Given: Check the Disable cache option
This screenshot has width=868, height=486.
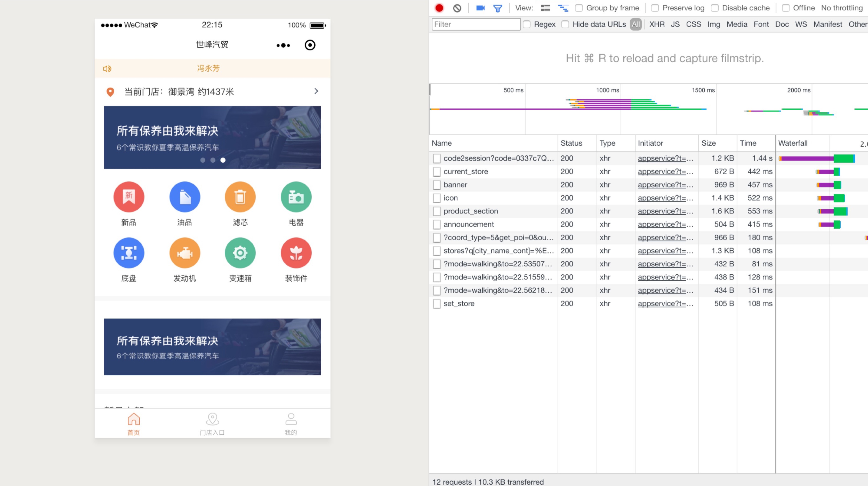Looking at the screenshot, I should (x=715, y=8).
